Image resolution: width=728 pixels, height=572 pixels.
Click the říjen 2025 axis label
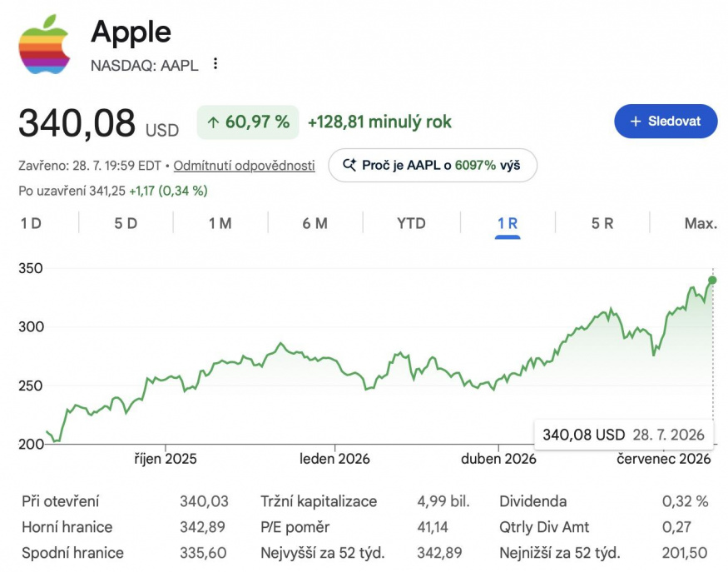click(x=166, y=459)
